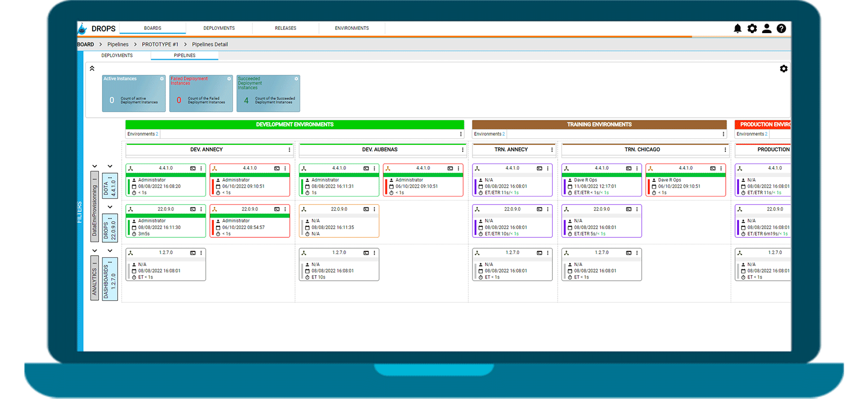Screen dimensions: 868x399
Task: Open kebab menu on card dated 08/08/2022 16:11:35
Action: [375, 209]
